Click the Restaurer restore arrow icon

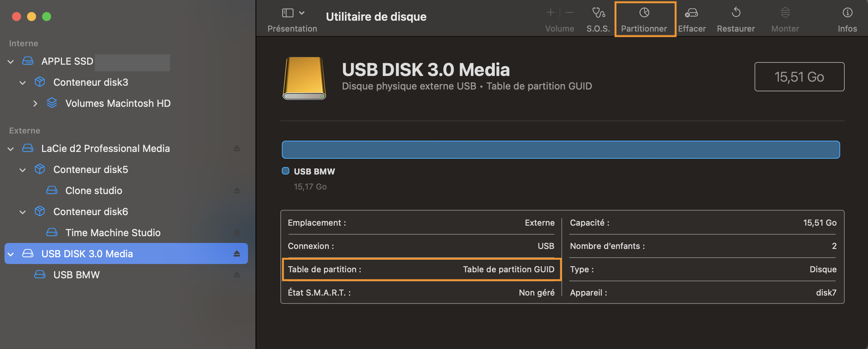point(736,13)
